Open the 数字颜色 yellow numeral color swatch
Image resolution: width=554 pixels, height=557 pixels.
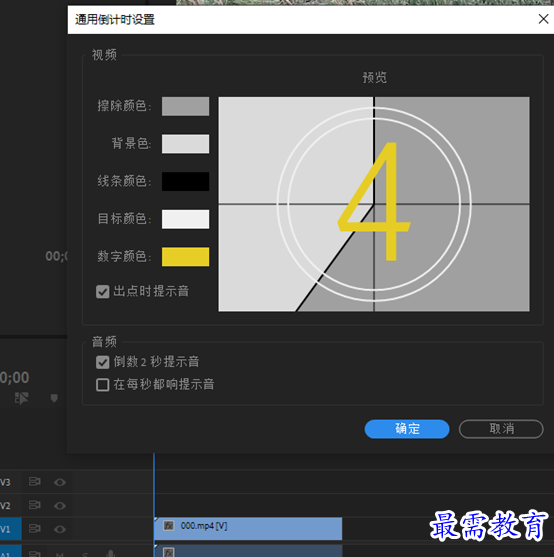click(x=185, y=257)
